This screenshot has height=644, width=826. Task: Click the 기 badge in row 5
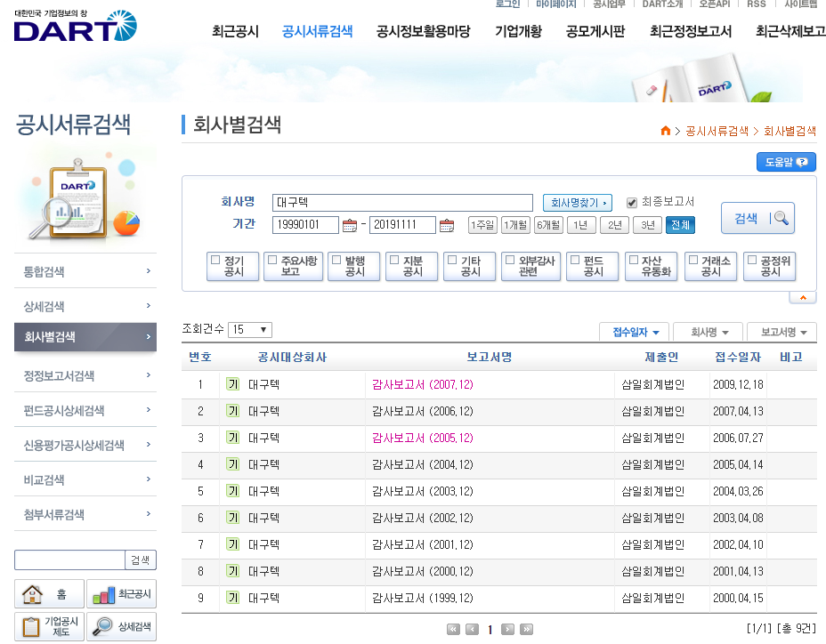(233, 491)
